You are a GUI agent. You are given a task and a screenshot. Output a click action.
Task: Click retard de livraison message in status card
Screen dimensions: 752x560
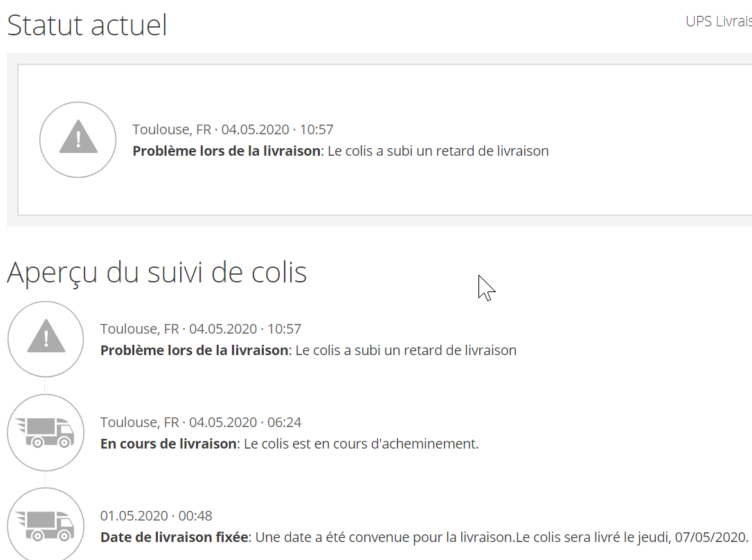(x=438, y=151)
